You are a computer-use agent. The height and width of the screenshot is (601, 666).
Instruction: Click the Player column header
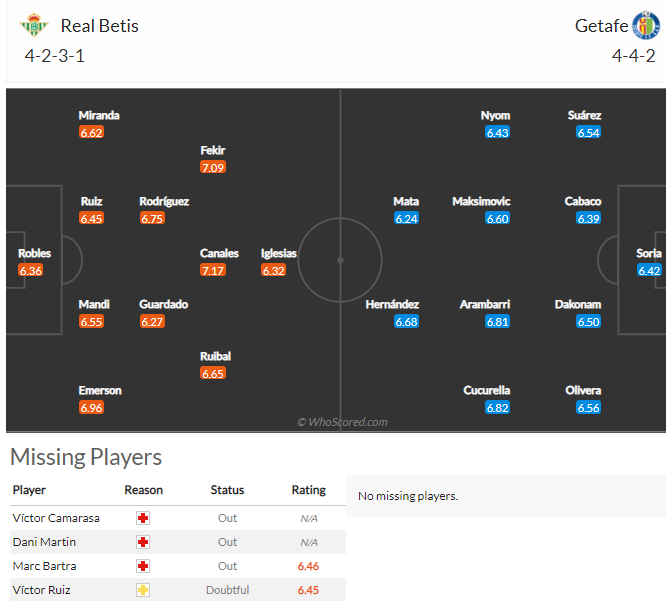click(29, 490)
